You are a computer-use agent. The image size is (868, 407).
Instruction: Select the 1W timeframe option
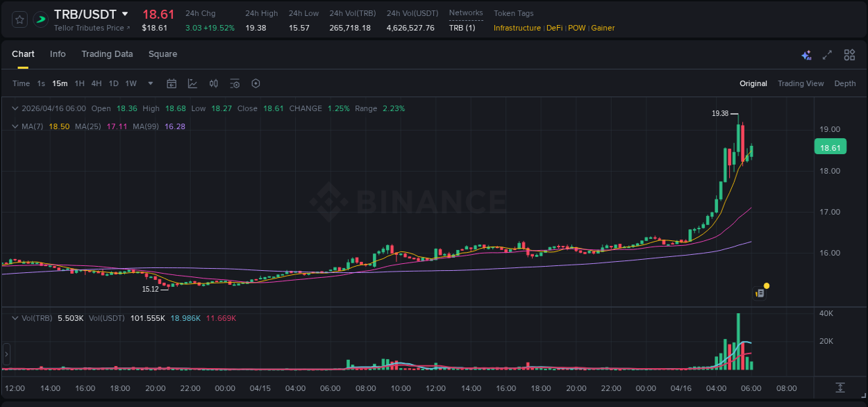(131, 83)
